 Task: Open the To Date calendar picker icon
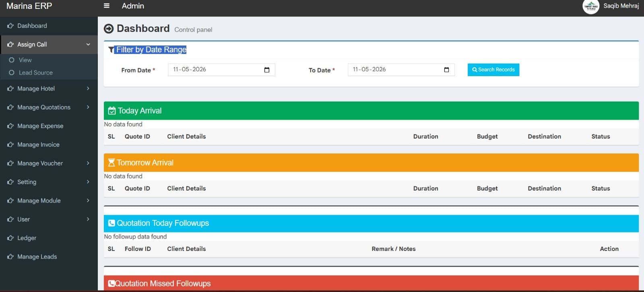point(446,70)
